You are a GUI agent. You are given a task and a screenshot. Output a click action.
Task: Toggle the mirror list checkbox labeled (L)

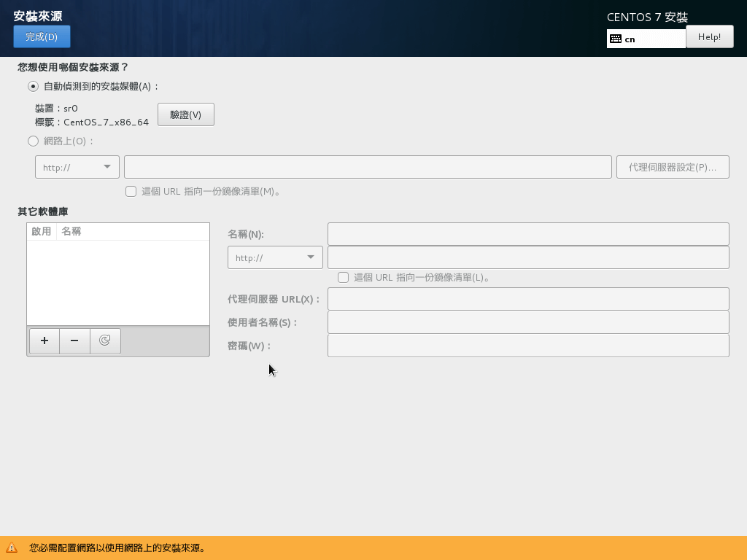tap(344, 277)
